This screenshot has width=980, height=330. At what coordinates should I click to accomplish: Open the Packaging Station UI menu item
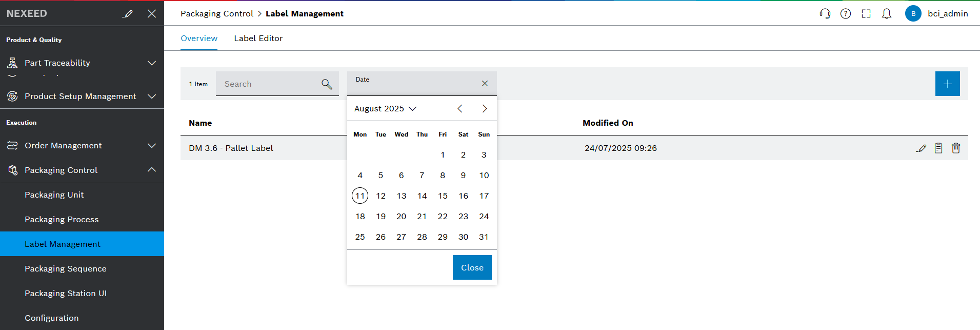pos(66,293)
